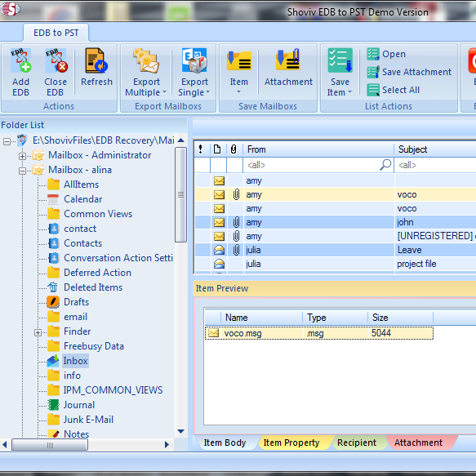This screenshot has height=476, width=476.
Task: Switch to Attachment tab
Action: 418,443
